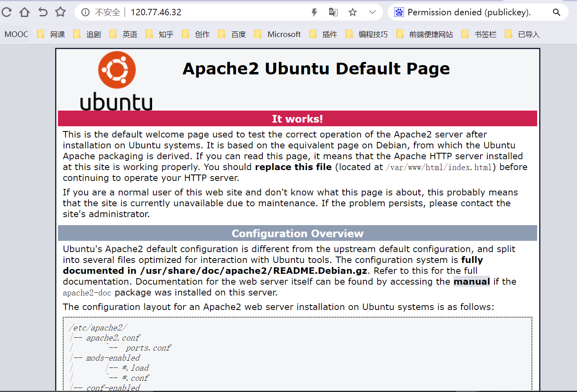Open the 网课 bookmark folder
577x392 pixels.
pos(51,34)
